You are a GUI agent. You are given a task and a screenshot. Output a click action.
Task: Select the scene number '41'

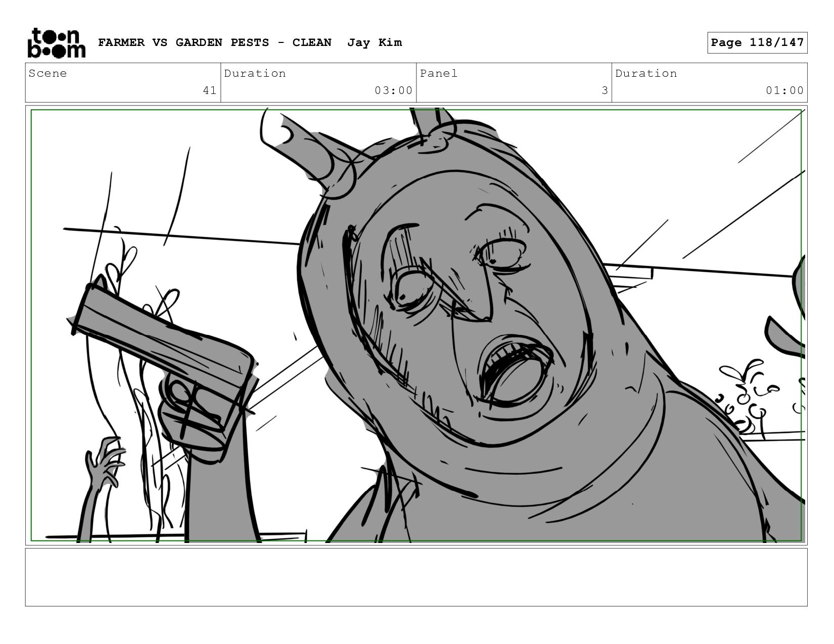click(210, 90)
